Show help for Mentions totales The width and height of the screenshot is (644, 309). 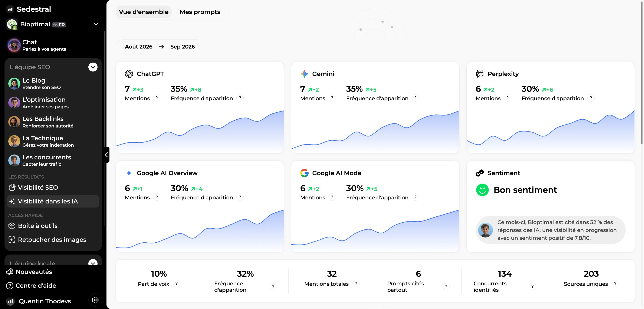point(356,283)
